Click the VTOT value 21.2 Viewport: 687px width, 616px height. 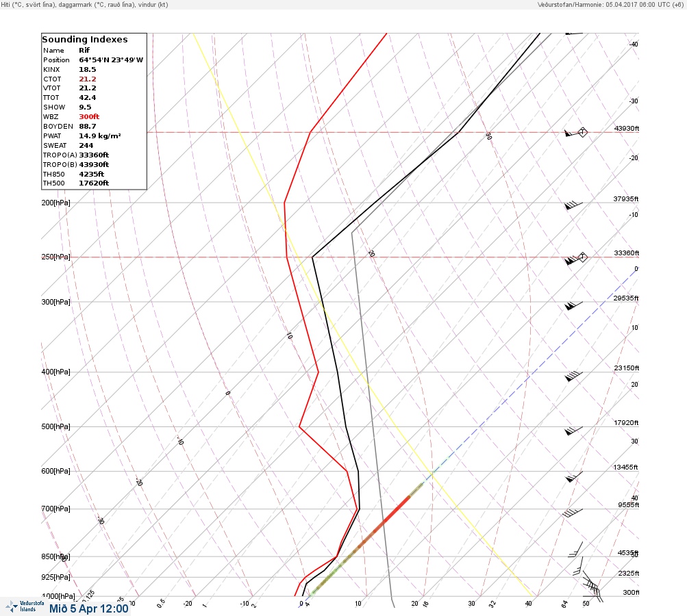[x=88, y=88]
